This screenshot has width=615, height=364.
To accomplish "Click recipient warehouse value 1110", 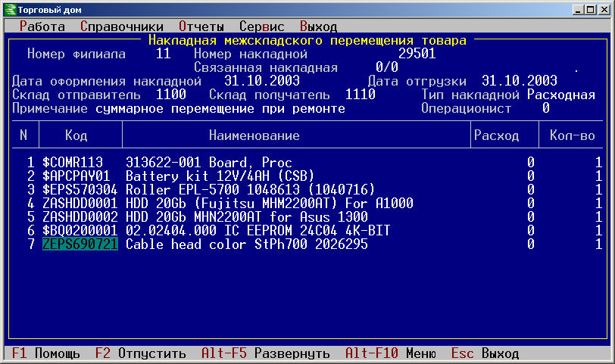I will [x=360, y=95].
